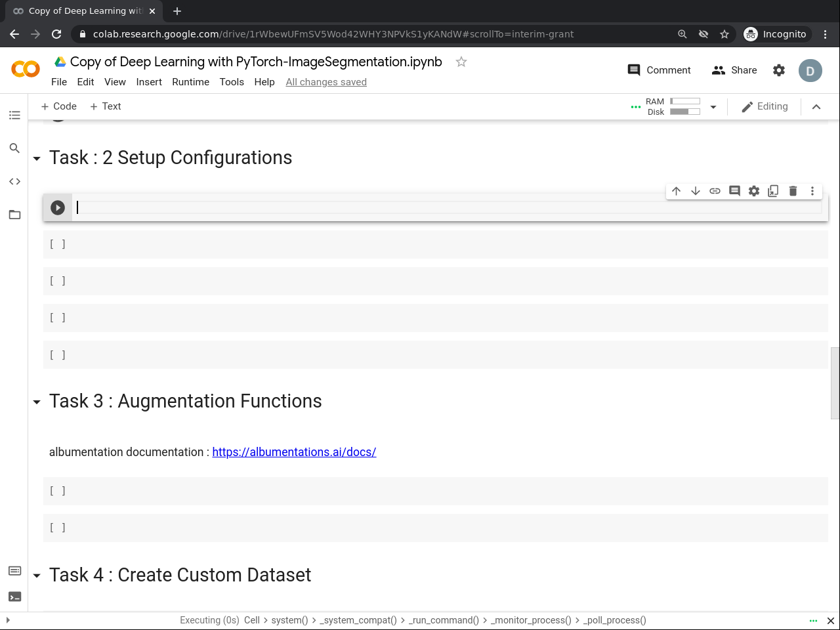This screenshot has height=630, width=840.
Task: Run the focused code cell
Action: 58,208
